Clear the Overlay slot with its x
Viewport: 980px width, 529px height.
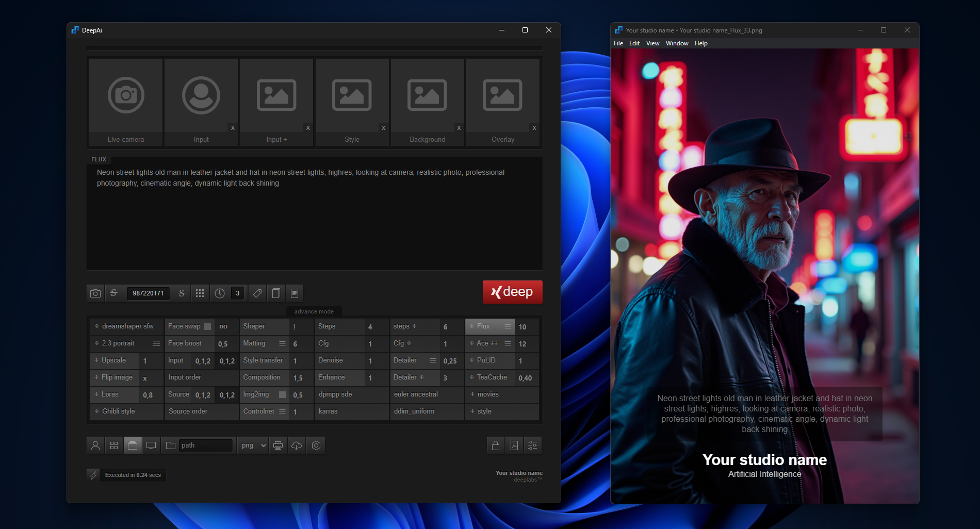[534, 128]
